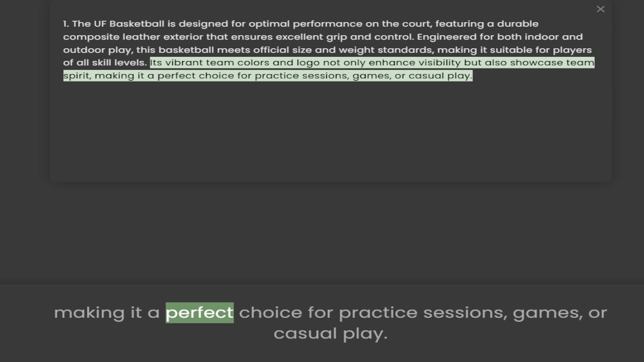The image size is (644, 362).
Task: Select the list number "1." at paragraph start
Action: (x=66, y=24)
